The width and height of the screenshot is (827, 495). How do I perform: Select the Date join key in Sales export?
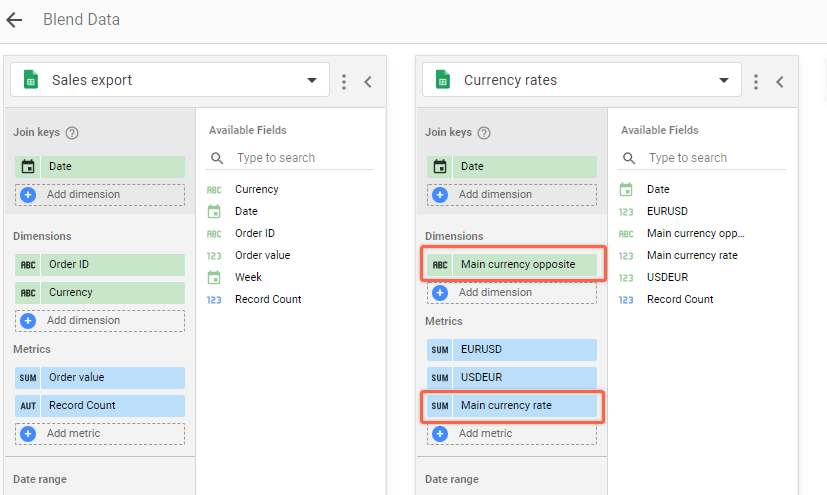click(100, 167)
